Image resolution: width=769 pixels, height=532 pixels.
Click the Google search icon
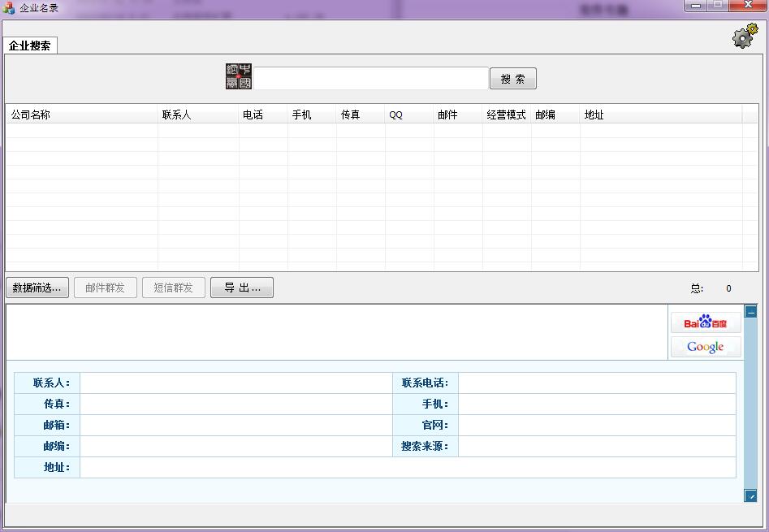(705, 347)
